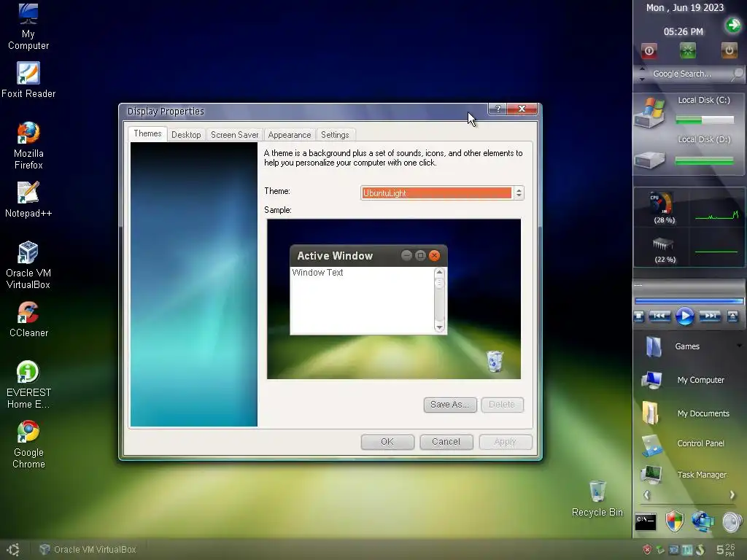Click the media player seek bar
The width and height of the screenshot is (747, 560).
tap(689, 301)
